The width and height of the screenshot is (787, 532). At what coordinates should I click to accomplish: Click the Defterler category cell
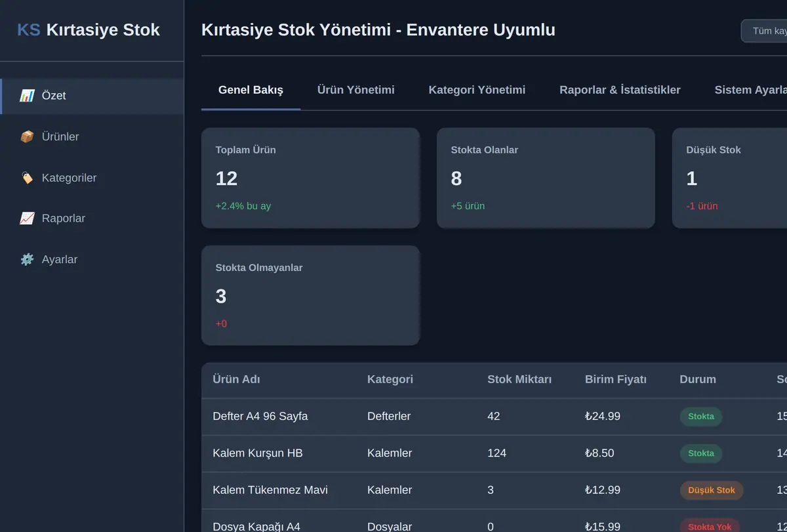tap(389, 416)
